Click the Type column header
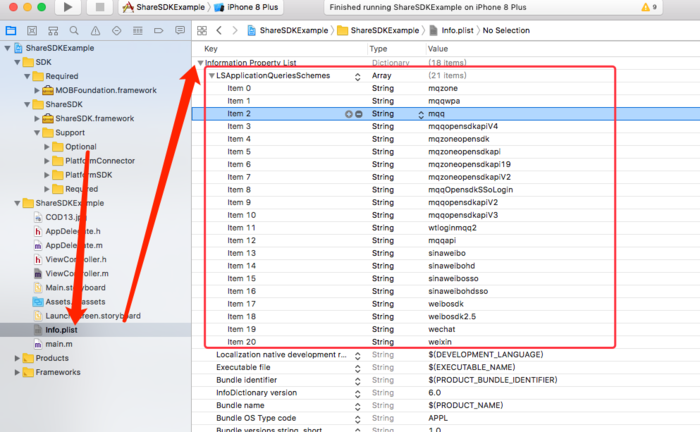The image size is (700, 432). pyautogui.click(x=378, y=49)
